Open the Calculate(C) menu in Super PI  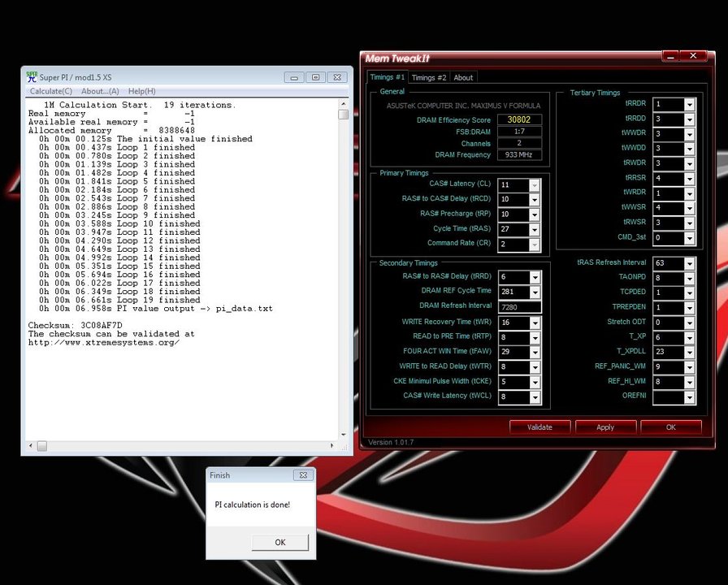[51, 92]
